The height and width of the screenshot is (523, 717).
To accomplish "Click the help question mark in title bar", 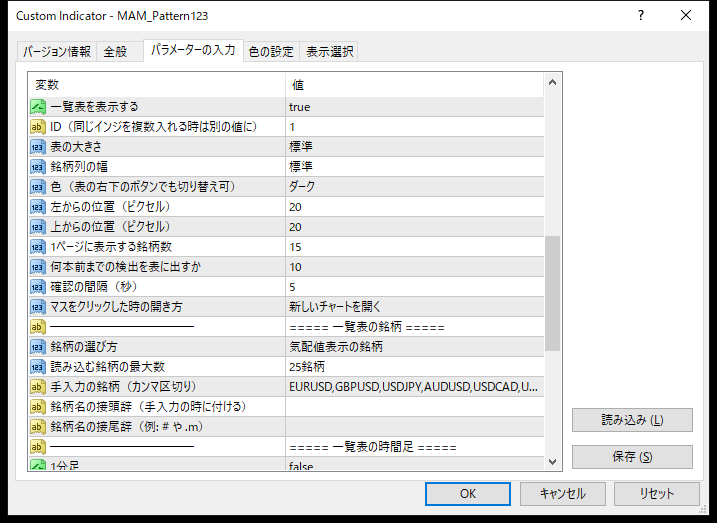I will (641, 16).
